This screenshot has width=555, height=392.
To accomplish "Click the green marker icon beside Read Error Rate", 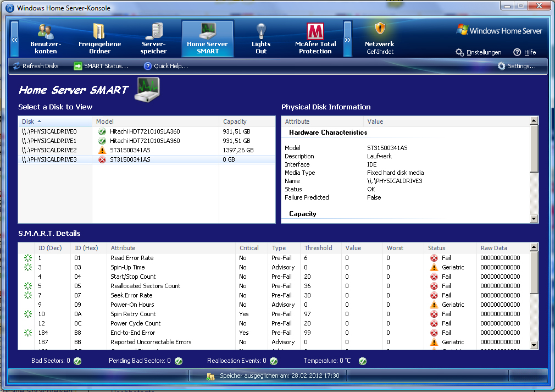I will (x=28, y=258).
